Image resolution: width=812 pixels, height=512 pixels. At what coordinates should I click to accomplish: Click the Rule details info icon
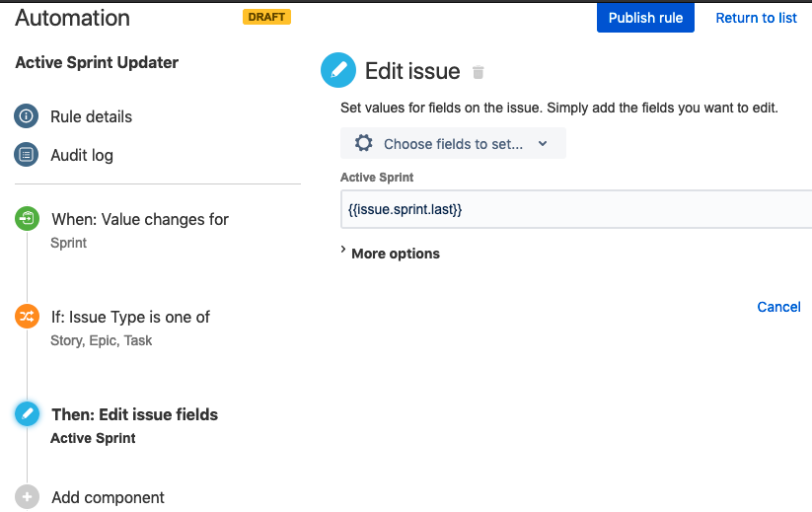(27, 116)
